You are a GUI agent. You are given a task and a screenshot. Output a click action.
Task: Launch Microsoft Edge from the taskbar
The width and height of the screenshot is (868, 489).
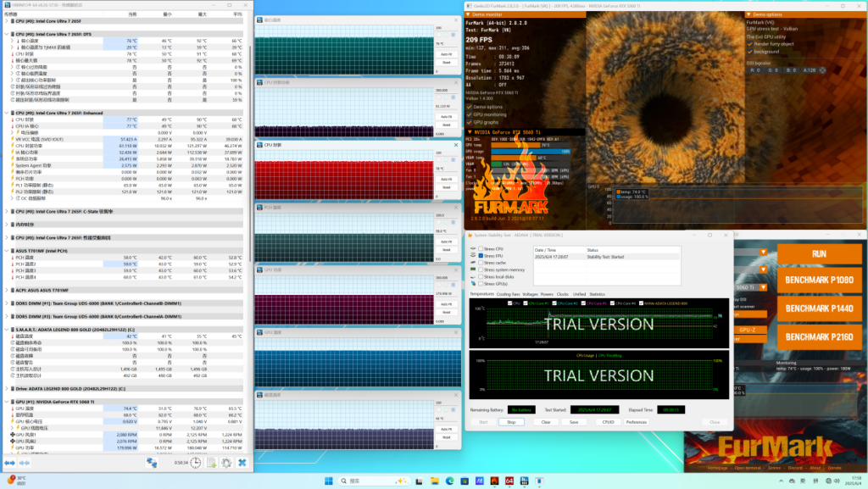click(449, 481)
